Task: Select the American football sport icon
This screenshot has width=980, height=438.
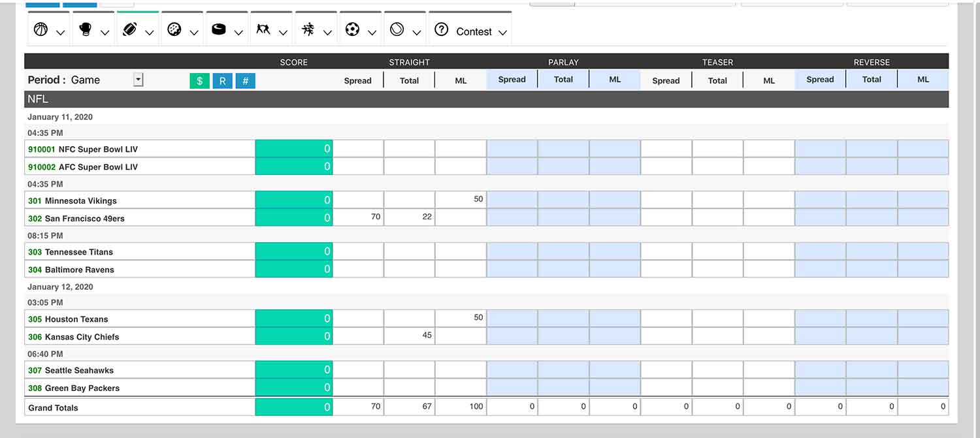Action: tap(129, 29)
